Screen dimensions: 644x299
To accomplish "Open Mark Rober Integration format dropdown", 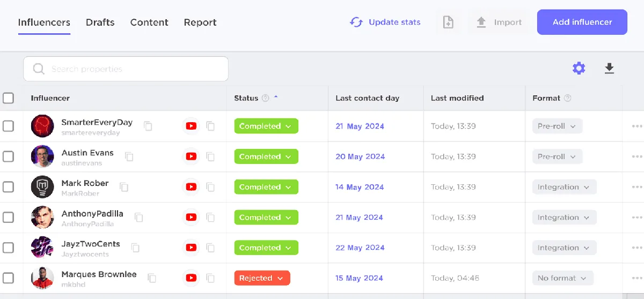I will pyautogui.click(x=564, y=187).
